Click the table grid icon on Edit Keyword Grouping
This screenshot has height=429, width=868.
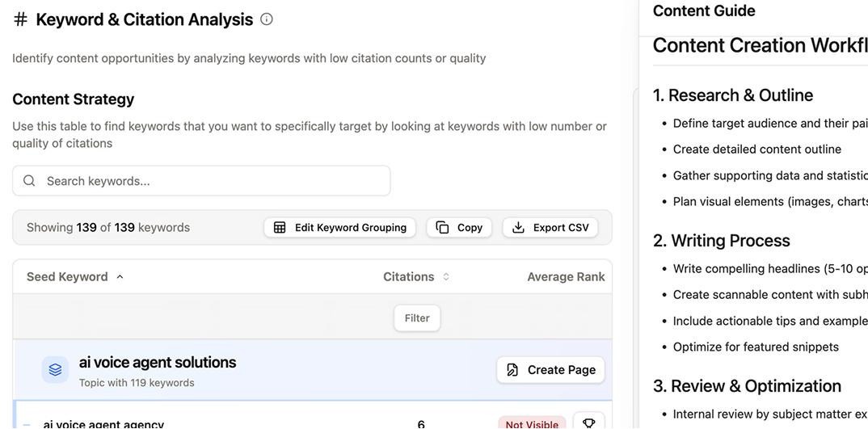click(x=280, y=228)
